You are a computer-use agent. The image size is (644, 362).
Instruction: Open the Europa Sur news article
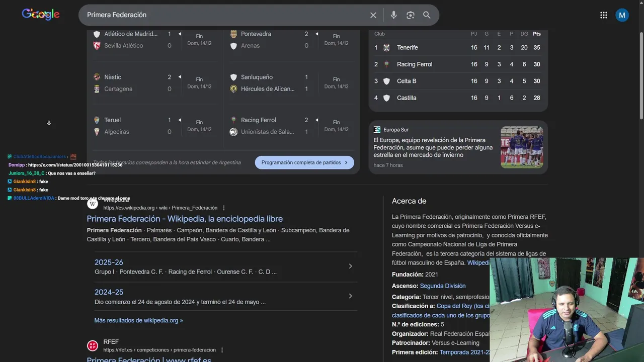pos(433,148)
